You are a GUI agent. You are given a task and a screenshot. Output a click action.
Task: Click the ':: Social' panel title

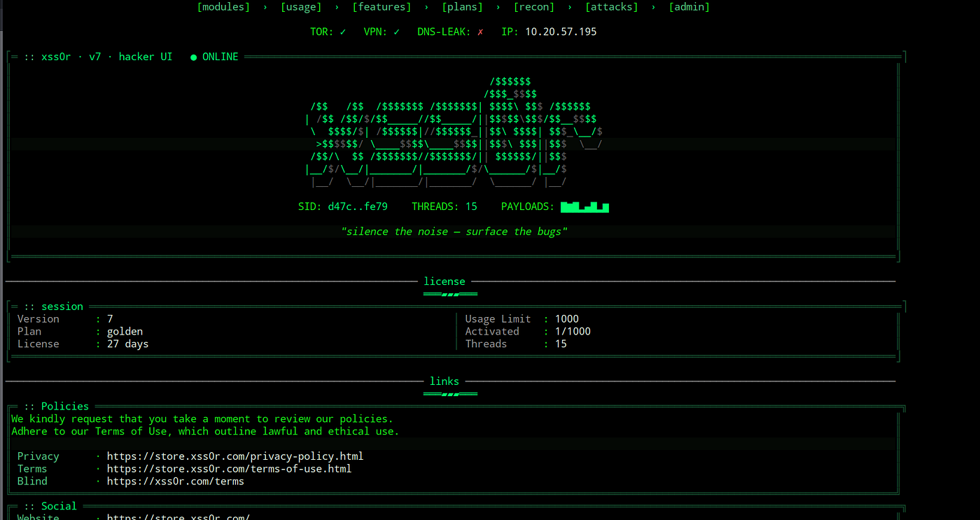tap(50, 506)
